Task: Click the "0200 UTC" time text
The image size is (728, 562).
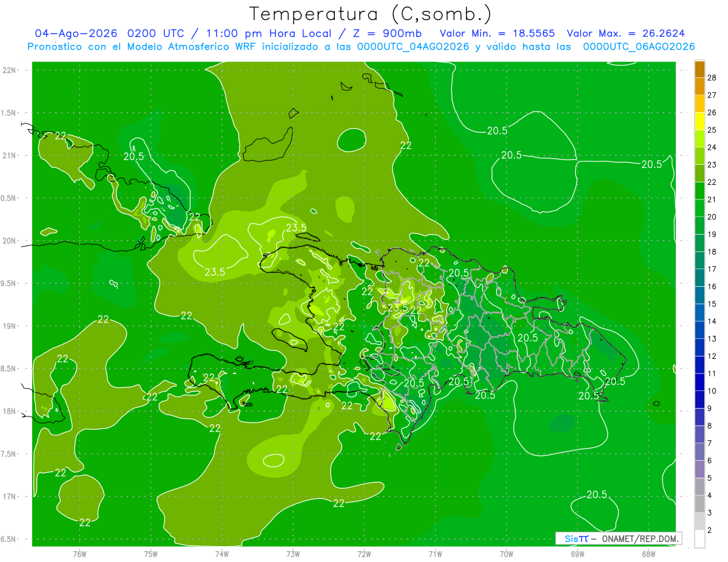Action: pyautogui.click(x=157, y=33)
